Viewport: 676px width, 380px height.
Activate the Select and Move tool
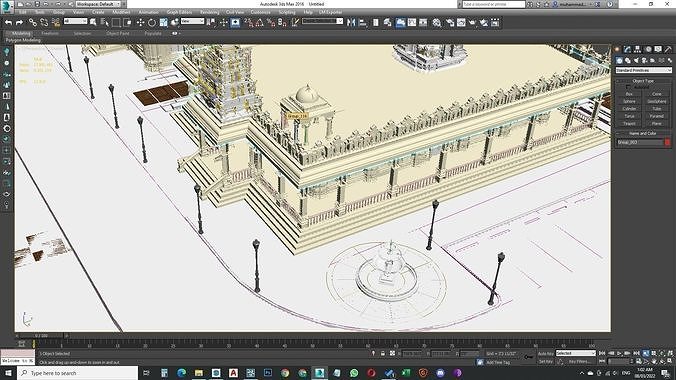141,22
